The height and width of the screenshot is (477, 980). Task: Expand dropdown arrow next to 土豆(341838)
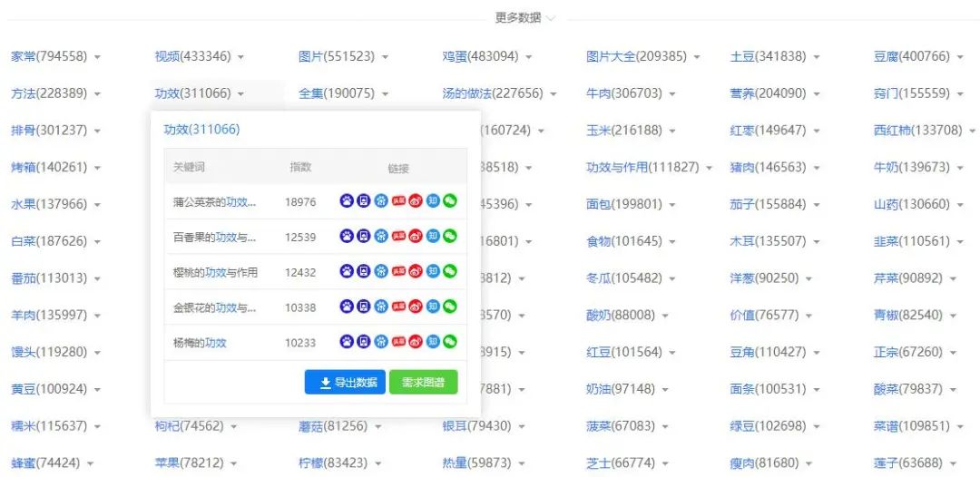[x=817, y=57]
